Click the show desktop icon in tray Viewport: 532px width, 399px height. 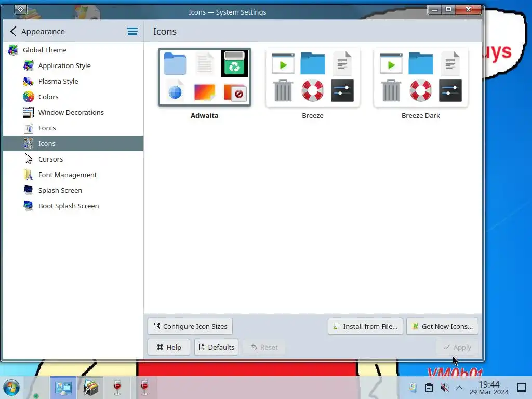tap(522, 388)
